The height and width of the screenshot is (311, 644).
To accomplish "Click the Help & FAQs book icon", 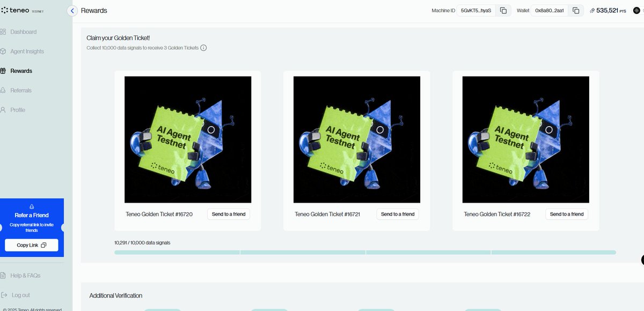I will (3, 276).
